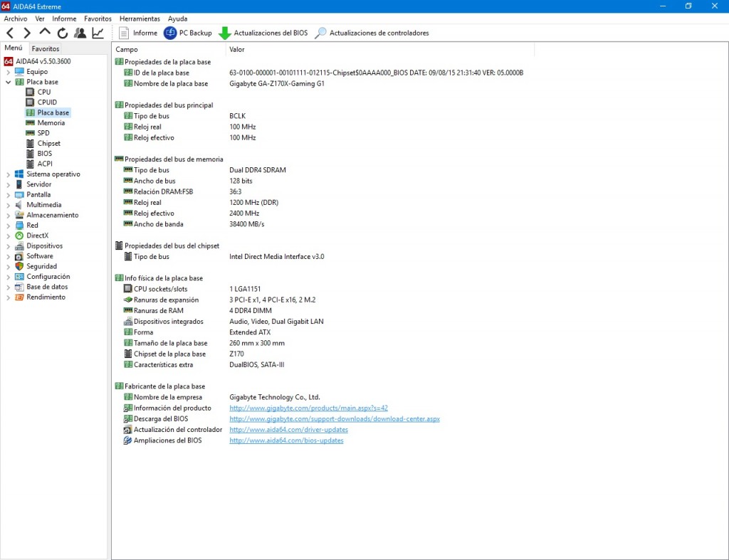
Task: Open Actualizaciones de controladores search
Action: (372, 33)
